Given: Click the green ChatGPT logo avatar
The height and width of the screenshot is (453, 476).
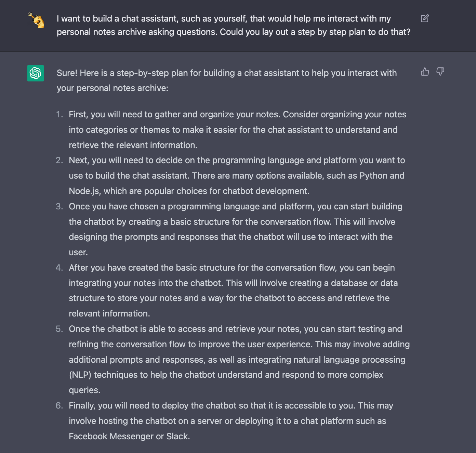Looking at the screenshot, I should point(36,73).
